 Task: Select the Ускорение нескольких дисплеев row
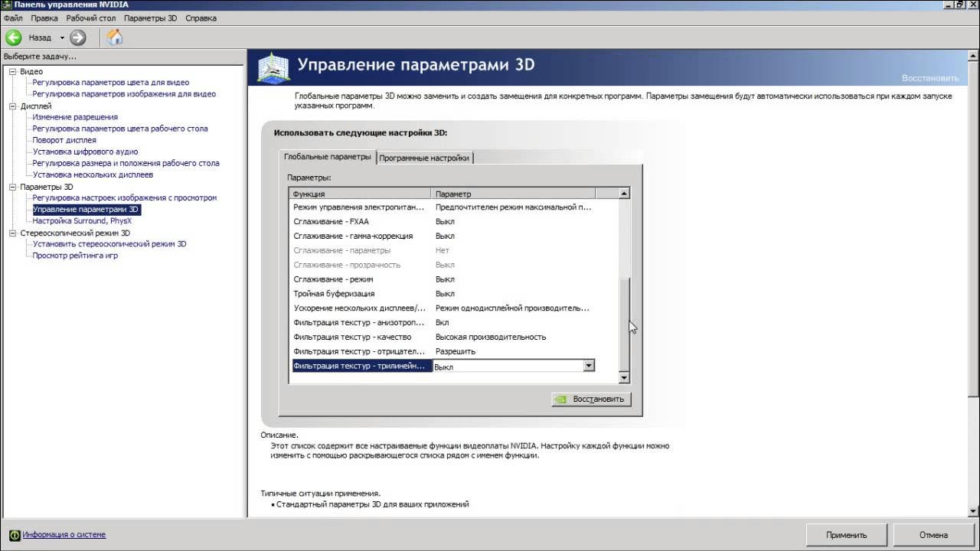(x=453, y=308)
